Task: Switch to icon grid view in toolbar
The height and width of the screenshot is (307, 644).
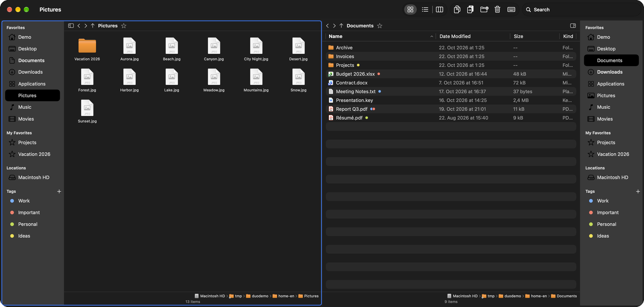Action: coord(410,10)
